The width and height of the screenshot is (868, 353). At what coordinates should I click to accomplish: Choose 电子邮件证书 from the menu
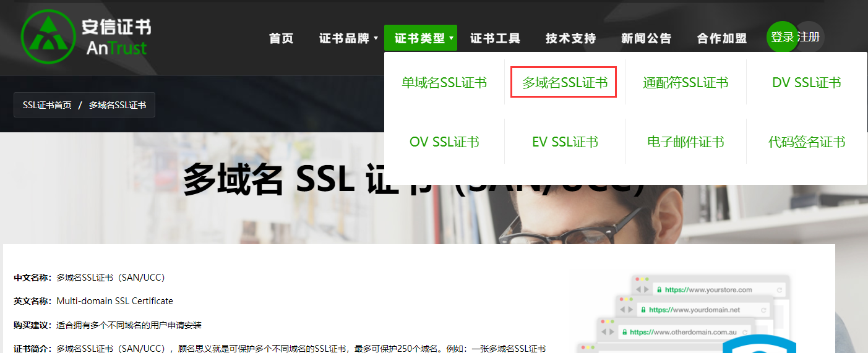(685, 142)
